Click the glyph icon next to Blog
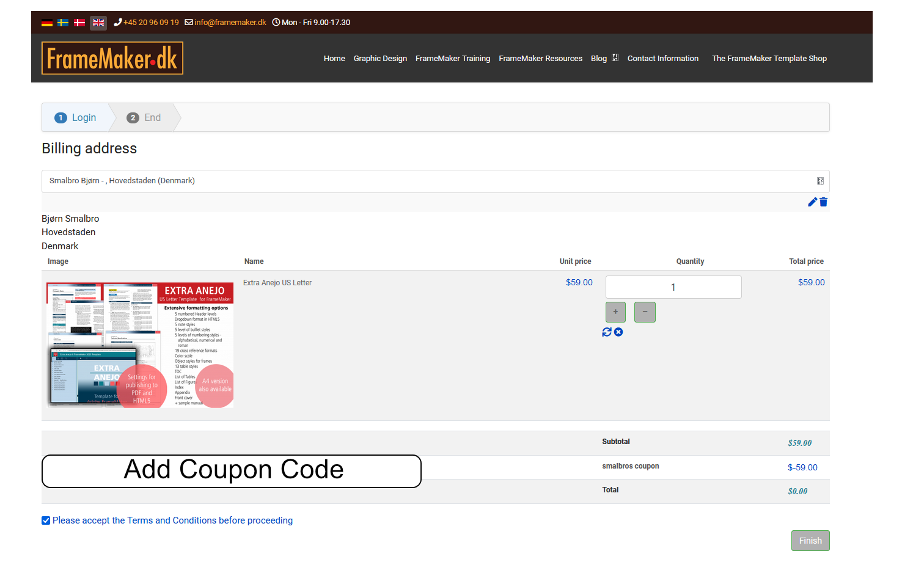This screenshot has height=562, width=924. tap(615, 58)
